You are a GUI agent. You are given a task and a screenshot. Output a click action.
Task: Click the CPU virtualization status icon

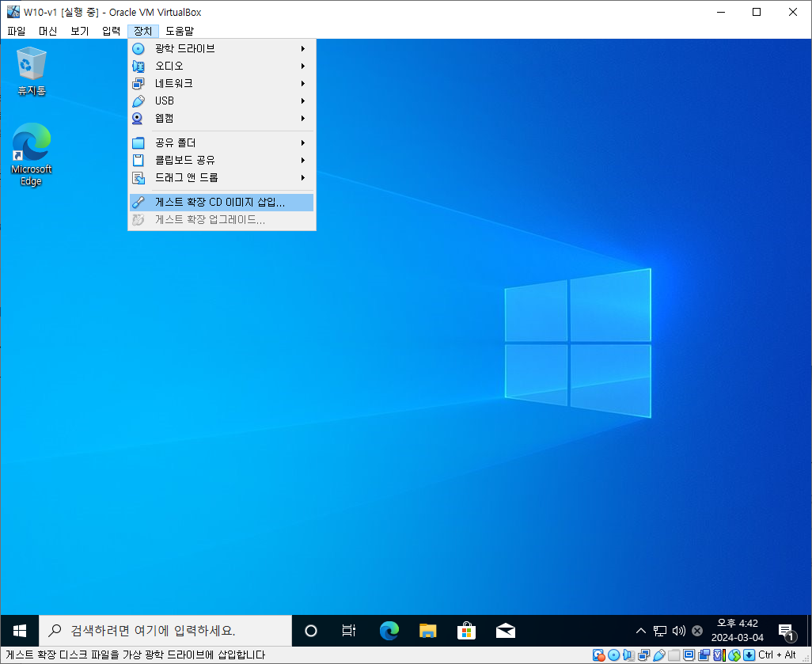719,655
